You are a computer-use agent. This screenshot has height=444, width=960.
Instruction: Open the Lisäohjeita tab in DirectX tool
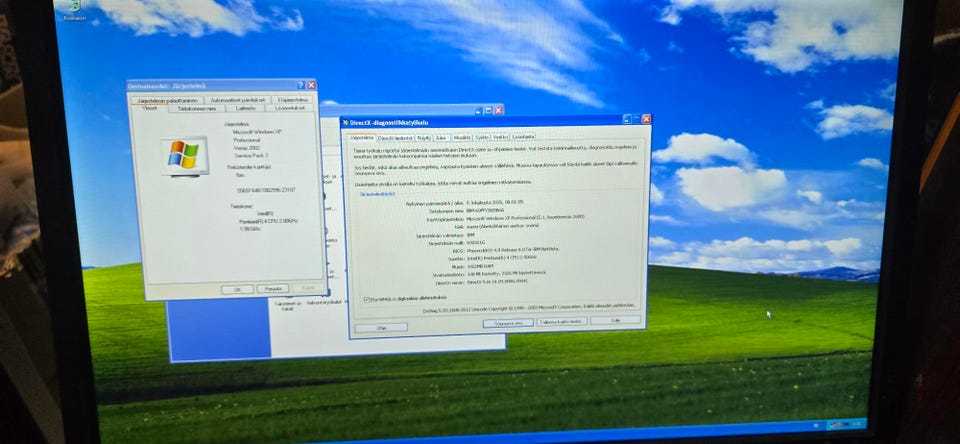[523, 137]
